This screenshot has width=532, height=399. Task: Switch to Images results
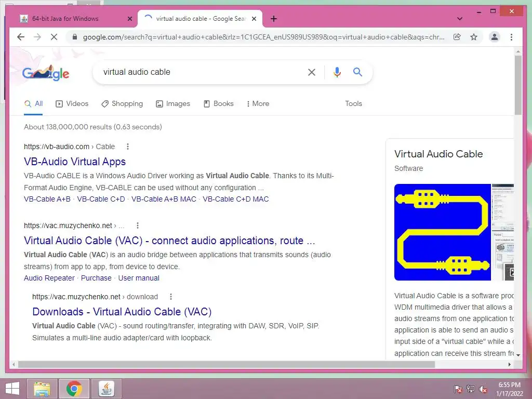[x=173, y=103]
